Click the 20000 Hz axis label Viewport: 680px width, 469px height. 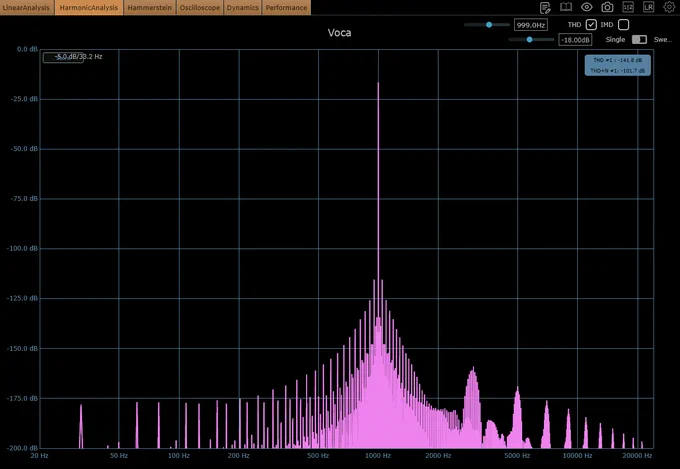pyautogui.click(x=637, y=456)
